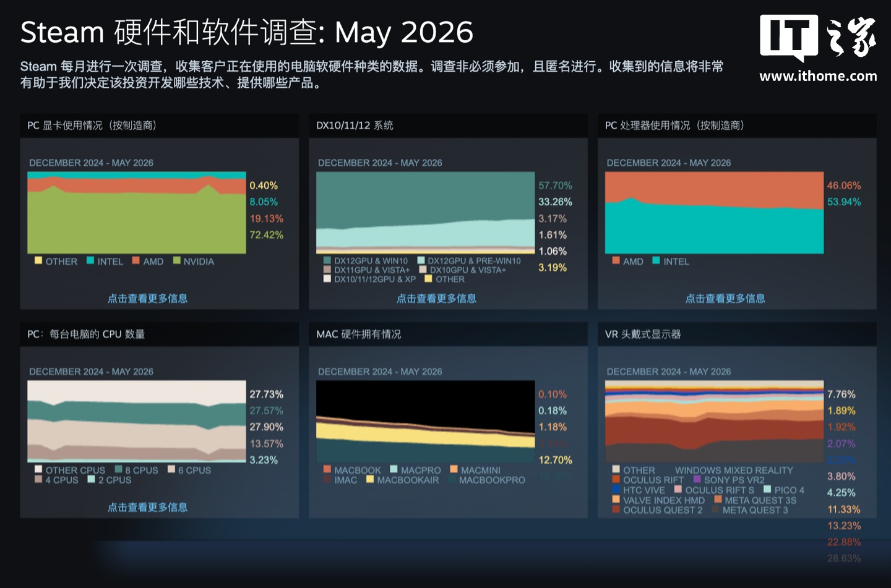Screen dimensions: 891x588
Task: Click the PICO 4 legend label
Action: coord(790,490)
